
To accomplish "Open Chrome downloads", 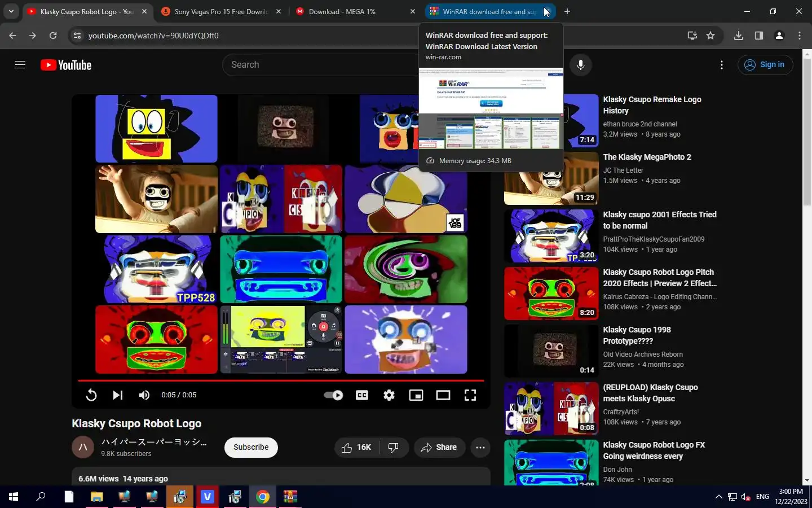I will click(x=739, y=36).
